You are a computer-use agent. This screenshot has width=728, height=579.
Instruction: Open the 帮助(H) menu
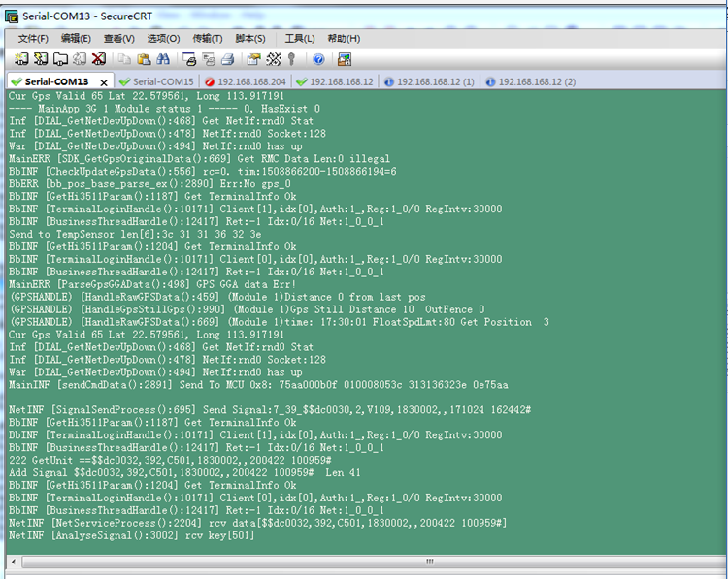(344, 39)
